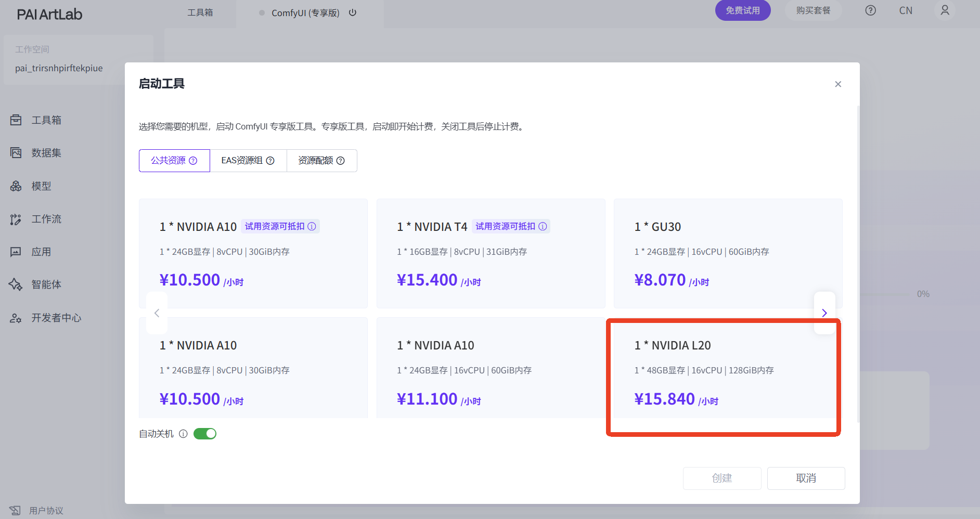Select the GU30 ¥8.070 machine card
980x519 pixels.
tap(728, 253)
